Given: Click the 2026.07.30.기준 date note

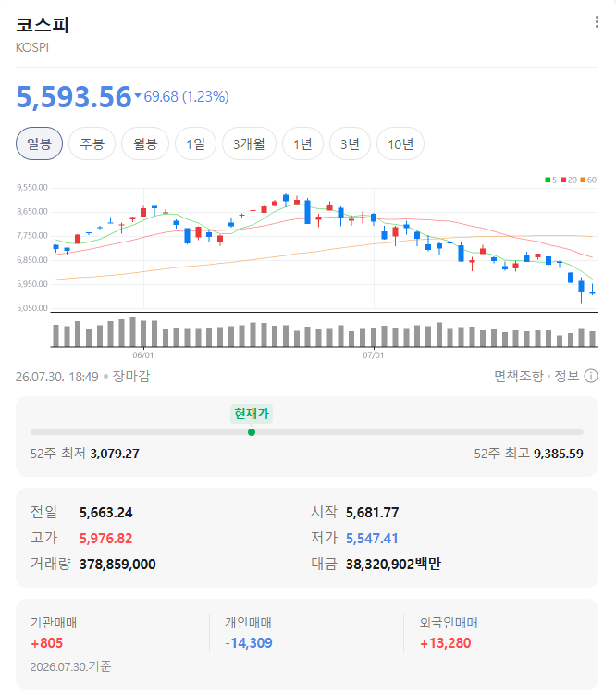Looking at the screenshot, I should pos(71,666).
